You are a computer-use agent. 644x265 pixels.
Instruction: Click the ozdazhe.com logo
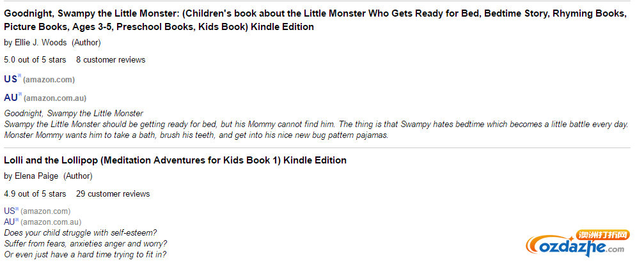[577, 243]
